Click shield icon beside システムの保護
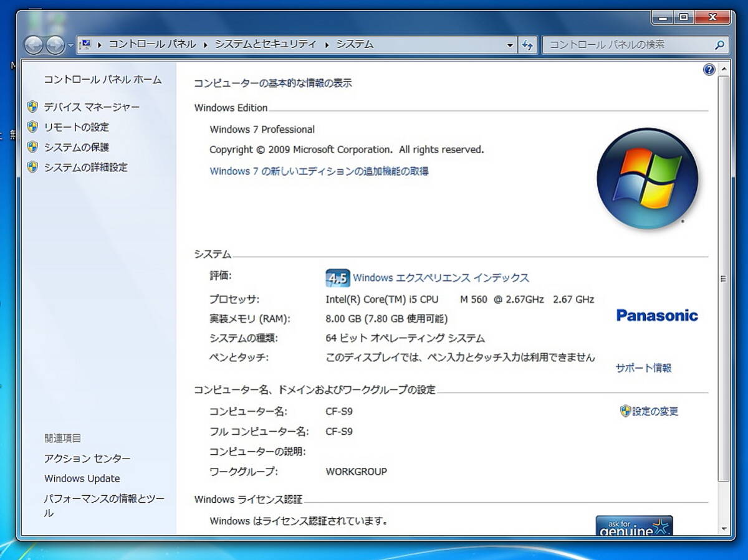 click(x=33, y=147)
